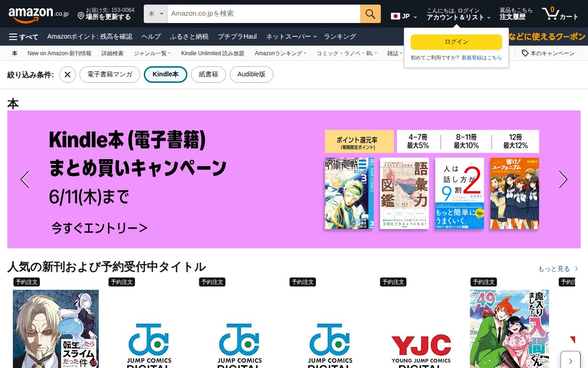Open the Amazon.co.jp logo home link
Viewport: 588px width, 368px height.
(x=38, y=14)
